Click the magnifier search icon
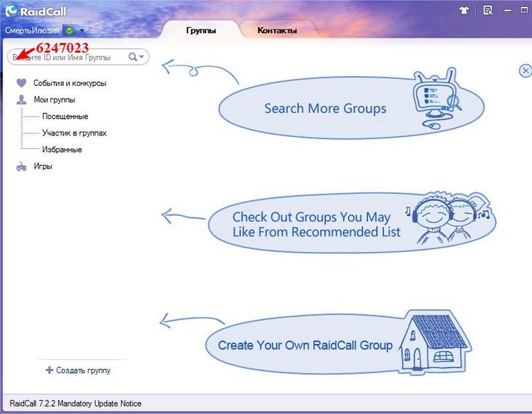 point(132,56)
